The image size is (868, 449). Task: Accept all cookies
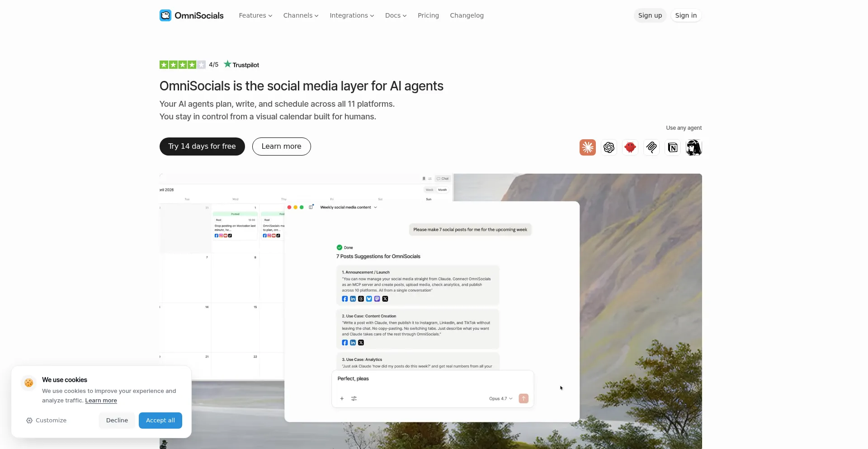(160, 421)
